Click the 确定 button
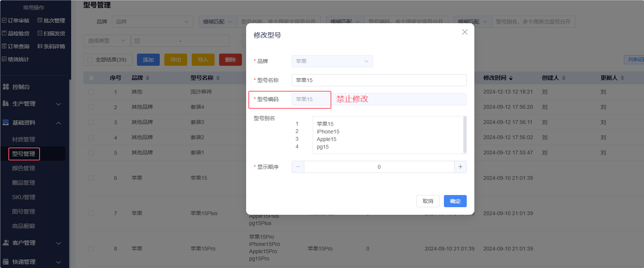The image size is (644, 268). click(x=455, y=201)
